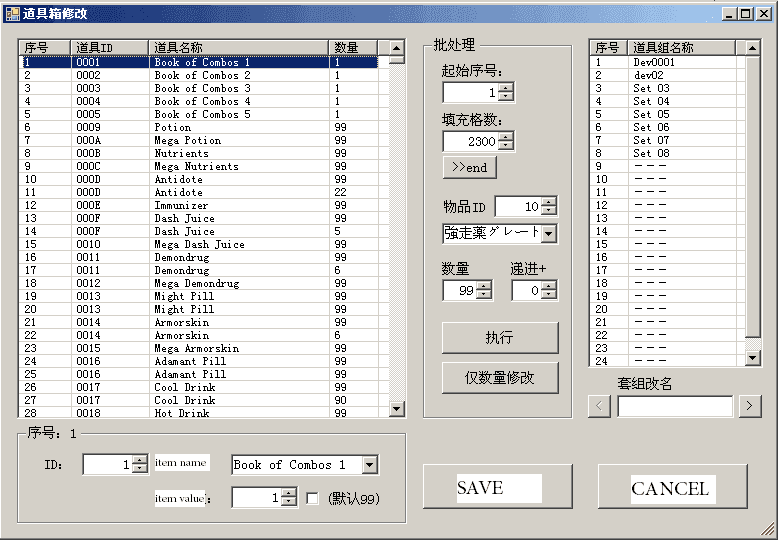Increase the item value spinner

point(289,493)
